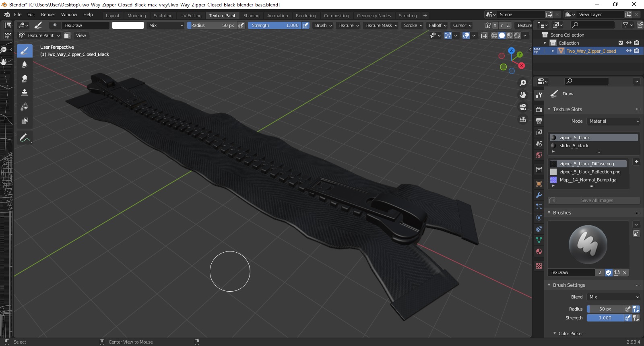Switch to the UV Editing workspace tab
The image size is (644, 346).
[x=191, y=16]
